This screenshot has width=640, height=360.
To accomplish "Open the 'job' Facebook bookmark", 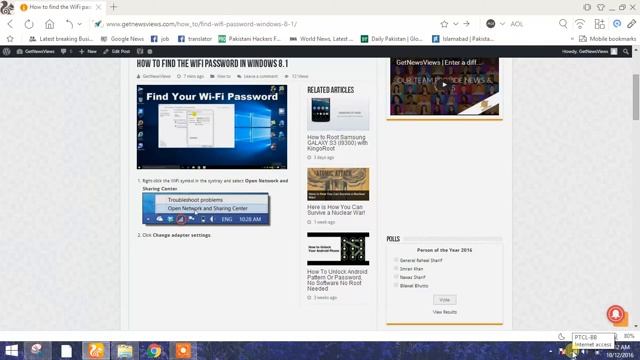I will (160, 39).
